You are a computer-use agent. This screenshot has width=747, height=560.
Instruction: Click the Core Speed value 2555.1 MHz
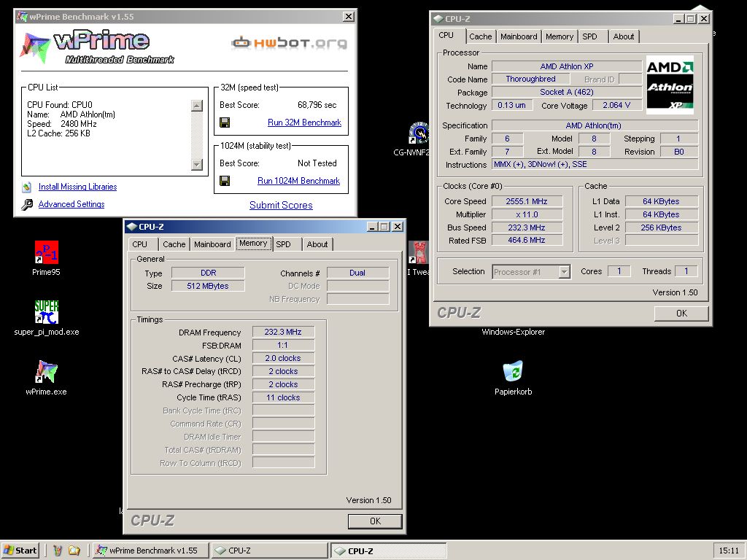point(527,201)
